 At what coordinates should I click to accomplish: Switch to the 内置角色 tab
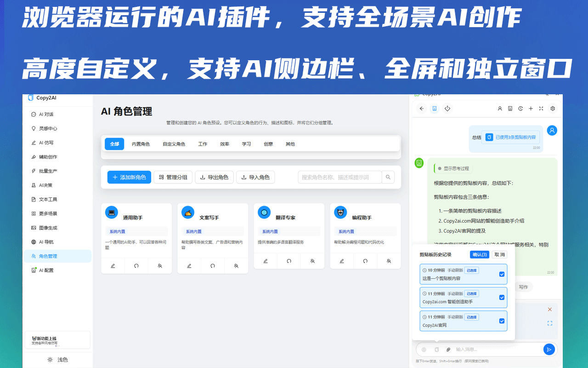pyautogui.click(x=141, y=144)
